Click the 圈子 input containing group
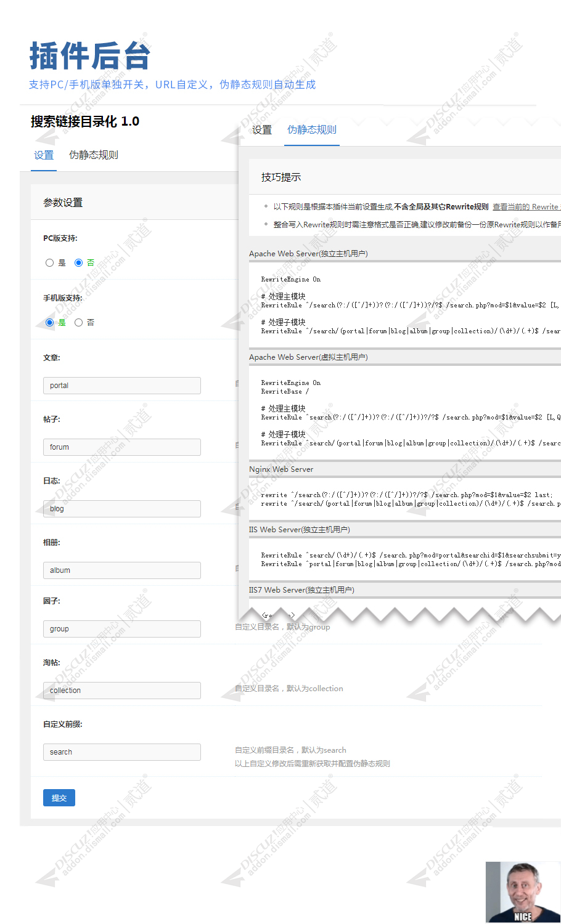Screen dimensions: 561x924 [x=122, y=629]
